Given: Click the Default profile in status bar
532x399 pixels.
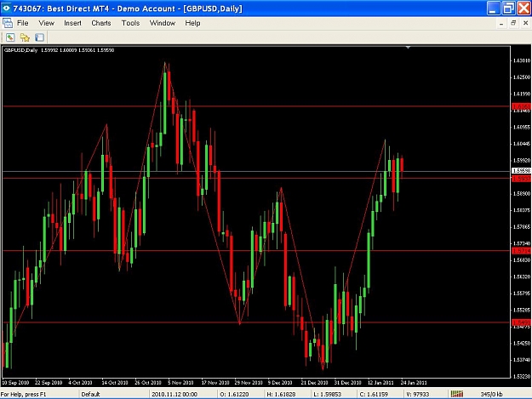Looking at the screenshot, I should (90, 394).
